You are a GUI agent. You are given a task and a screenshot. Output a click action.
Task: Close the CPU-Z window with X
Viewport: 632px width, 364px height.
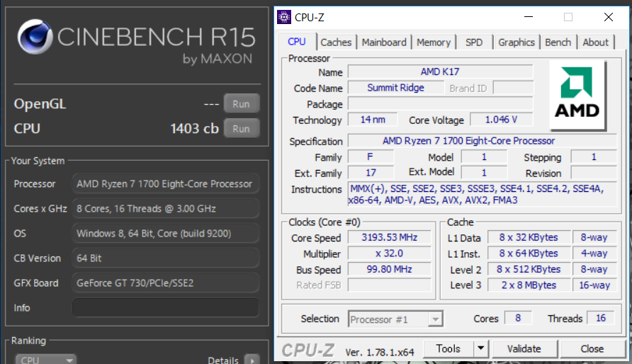608,17
